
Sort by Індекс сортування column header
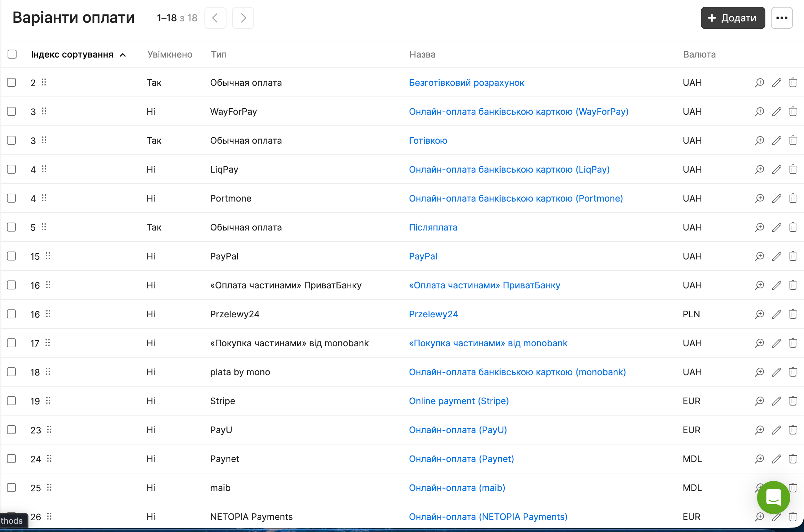point(78,54)
